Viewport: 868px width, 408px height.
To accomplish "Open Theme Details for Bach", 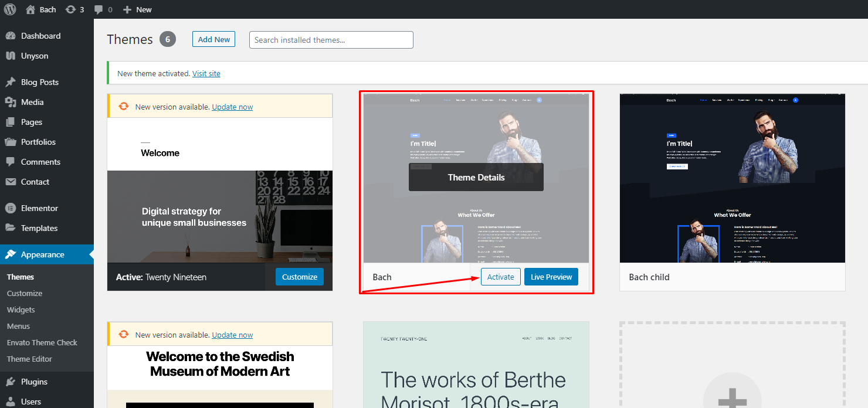I will coord(476,177).
